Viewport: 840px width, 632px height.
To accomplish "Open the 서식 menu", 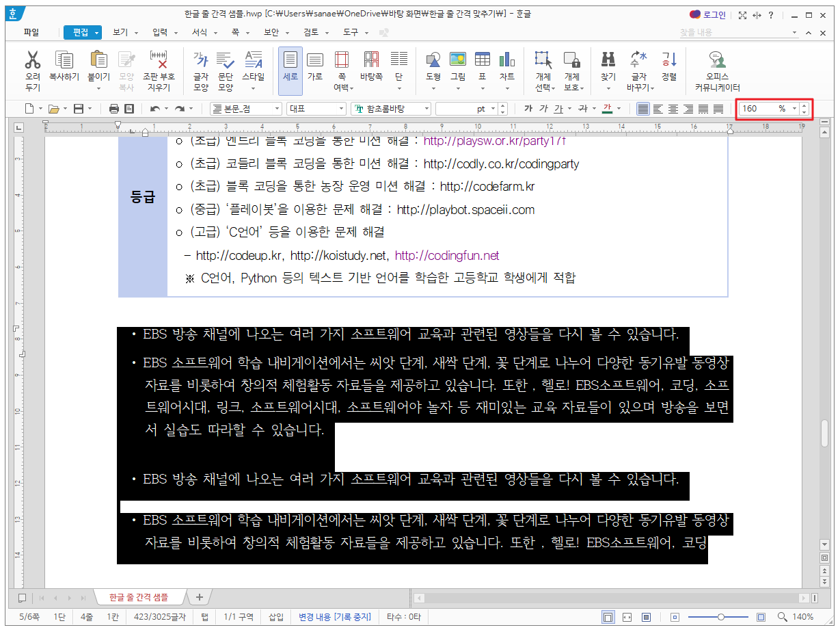I will coord(199,32).
